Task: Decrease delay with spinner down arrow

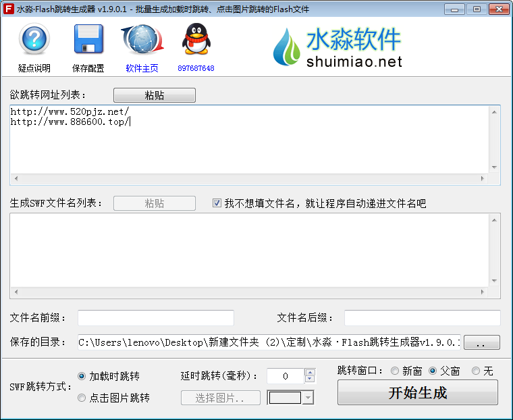Action: coord(310,379)
